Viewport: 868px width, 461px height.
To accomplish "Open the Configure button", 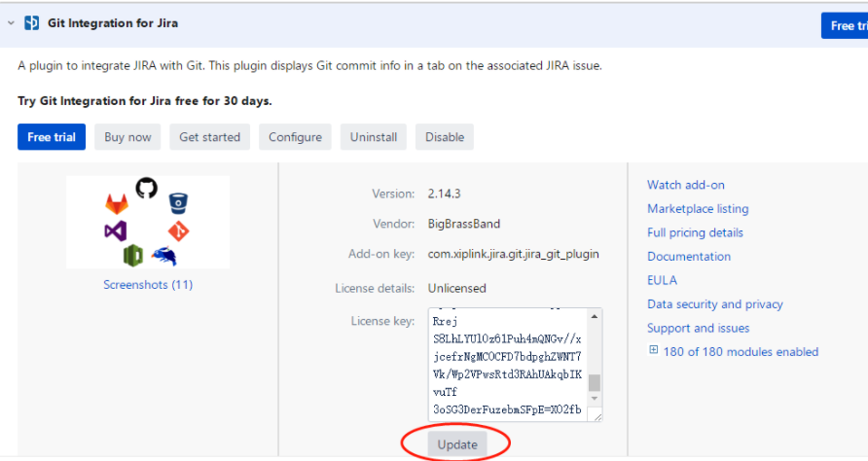I will coord(295,137).
